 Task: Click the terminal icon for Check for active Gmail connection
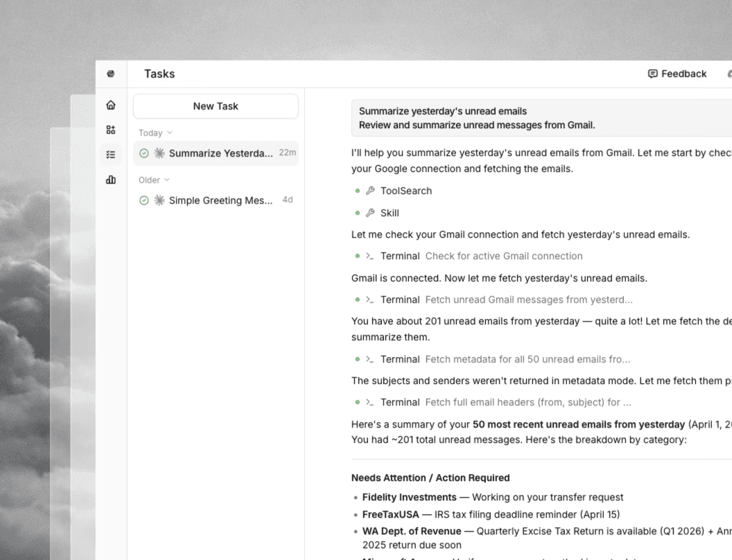point(370,256)
